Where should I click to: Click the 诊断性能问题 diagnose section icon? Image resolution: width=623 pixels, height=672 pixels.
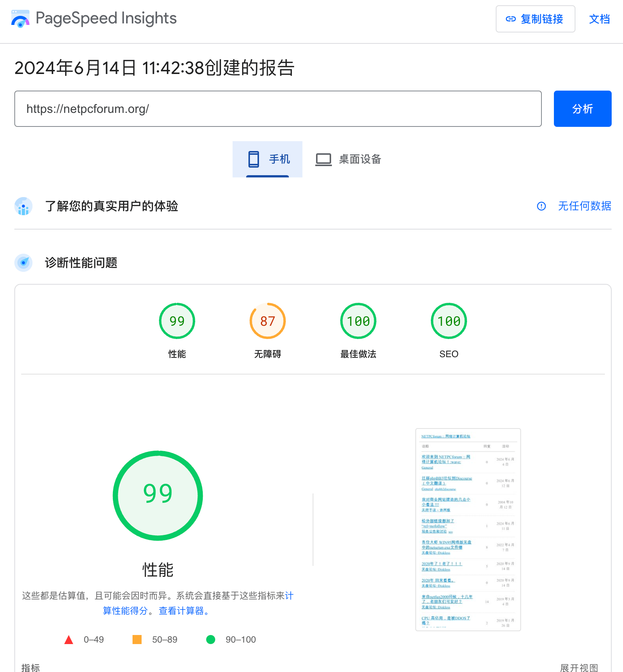point(23,262)
